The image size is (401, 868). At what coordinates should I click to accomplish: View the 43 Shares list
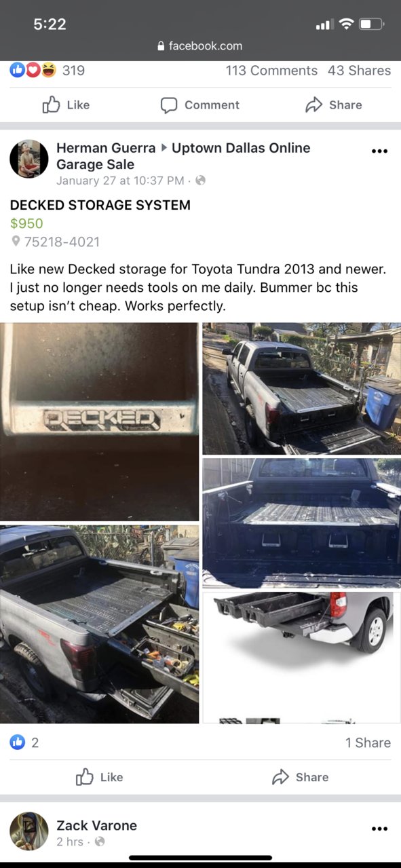coord(359,71)
